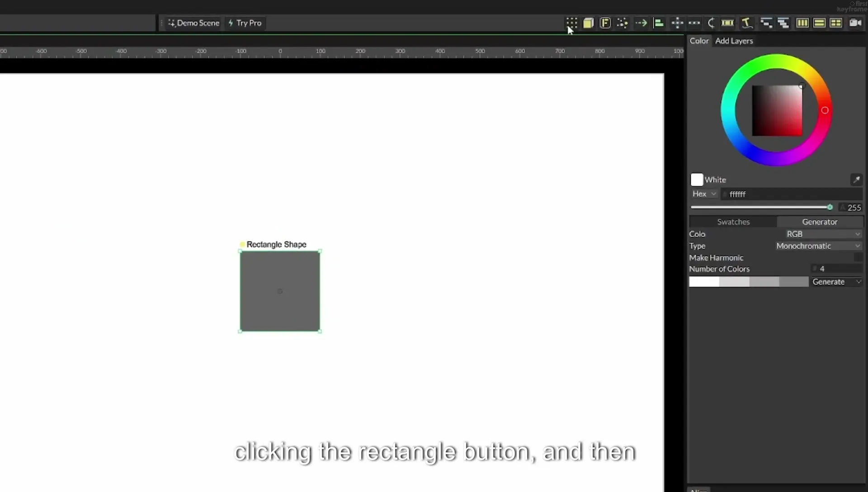This screenshot has width=868, height=492.
Task: Click the darkest generated grey swatch
Action: (x=794, y=282)
